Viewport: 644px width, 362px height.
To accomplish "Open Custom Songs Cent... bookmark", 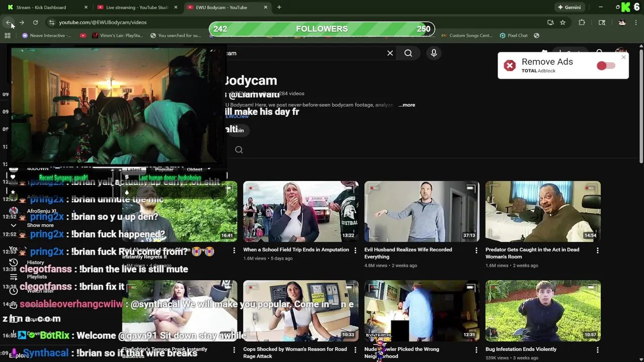I will click(x=467, y=35).
